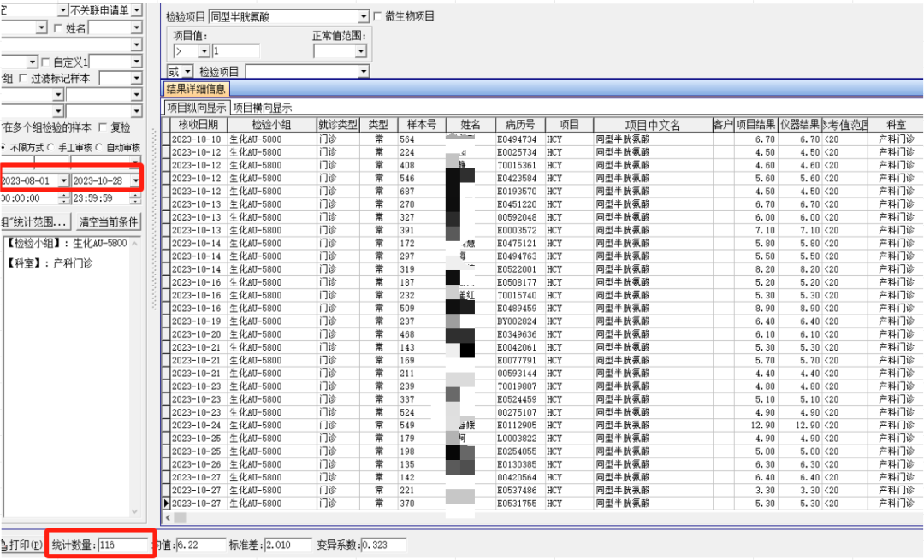Click the 清空当前条件 button
This screenshot has width=924, height=560.
[109, 222]
